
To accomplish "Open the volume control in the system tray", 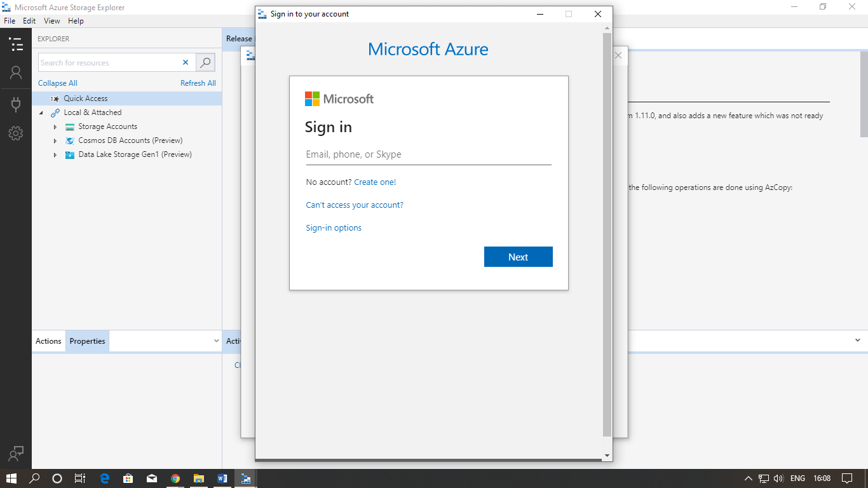I will tap(778, 478).
